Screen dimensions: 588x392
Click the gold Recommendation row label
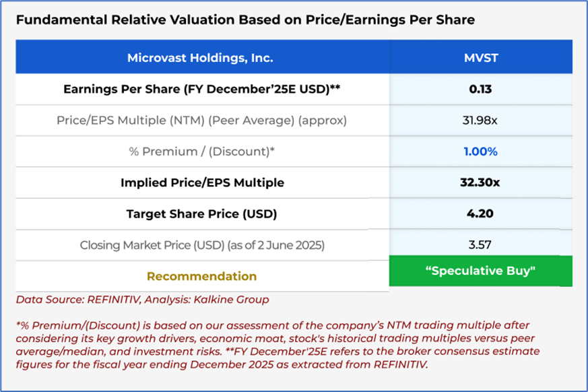click(202, 276)
